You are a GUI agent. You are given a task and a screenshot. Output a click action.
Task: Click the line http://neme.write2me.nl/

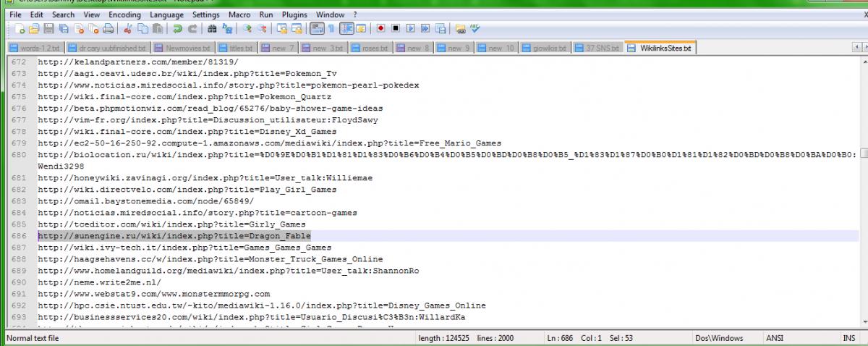pos(100,282)
